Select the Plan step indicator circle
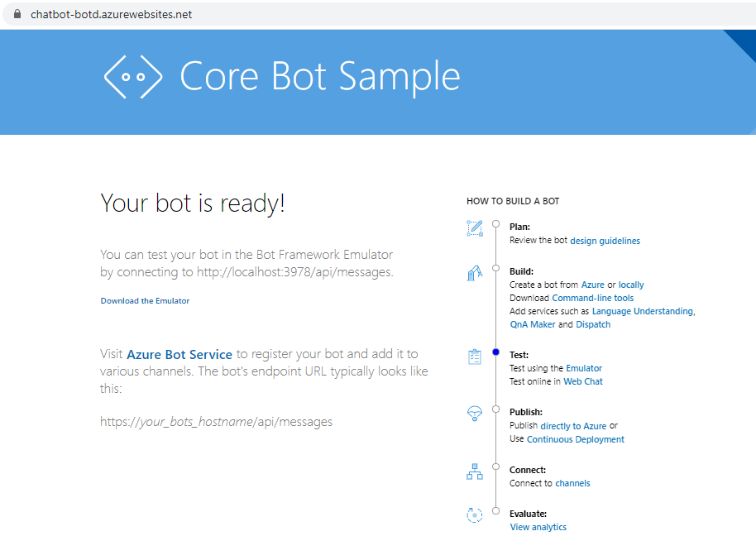 point(495,223)
